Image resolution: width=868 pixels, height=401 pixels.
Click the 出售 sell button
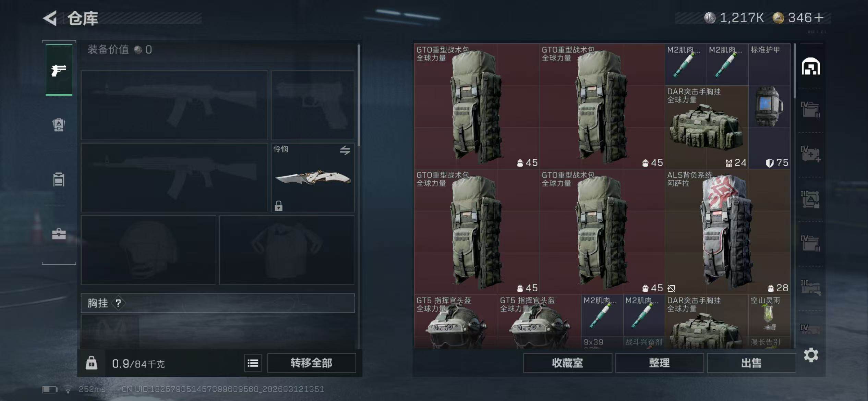(751, 363)
